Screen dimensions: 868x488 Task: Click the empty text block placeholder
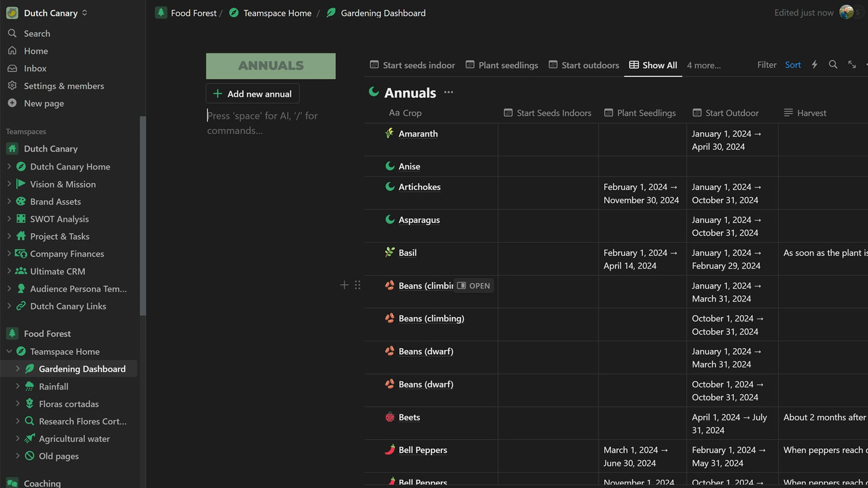click(262, 122)
